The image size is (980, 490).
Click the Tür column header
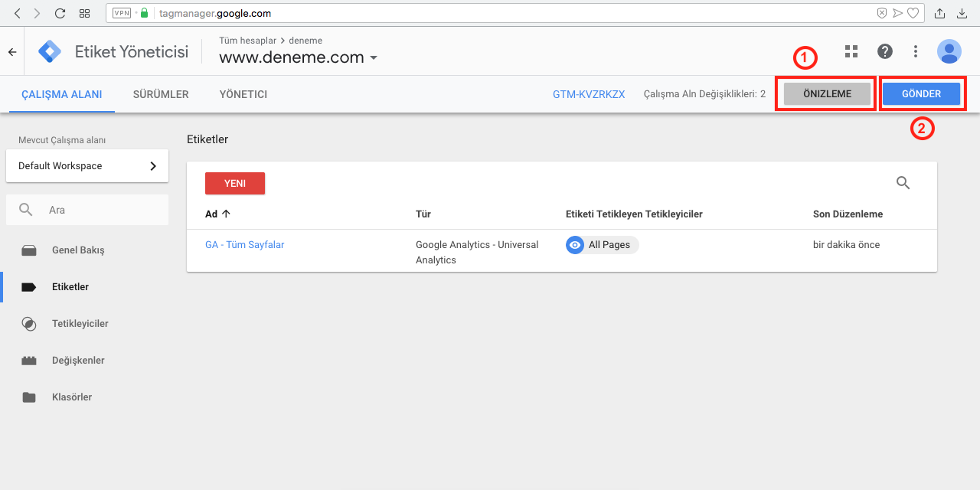[x=423, y=214]
